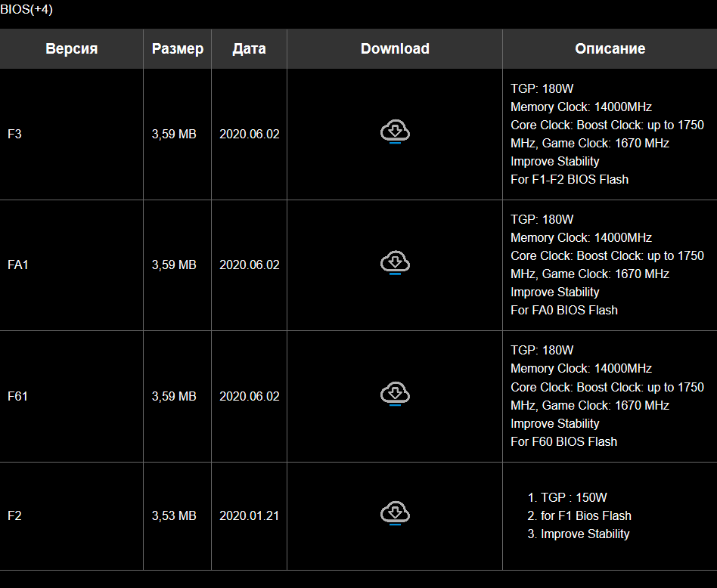Click 'Improve Stability' in FA1 row
This screenshot has width=717, height=588.
click(x=554, y=292)
